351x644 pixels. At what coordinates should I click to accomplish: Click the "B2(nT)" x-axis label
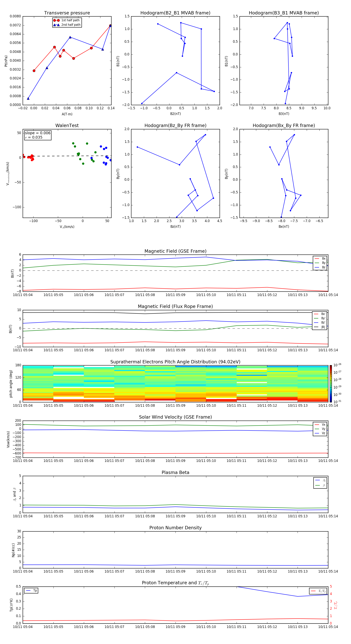[x=175, y=114]
